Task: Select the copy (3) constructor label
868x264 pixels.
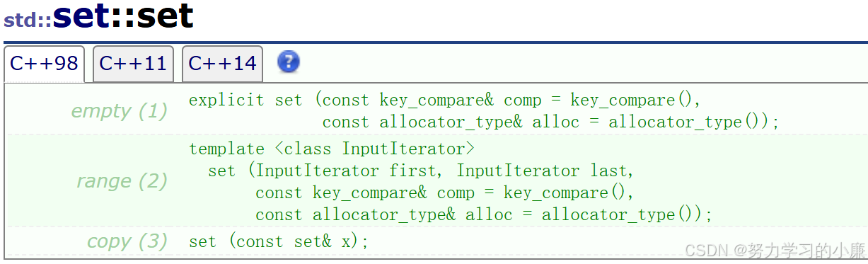Action: [127, 241]
